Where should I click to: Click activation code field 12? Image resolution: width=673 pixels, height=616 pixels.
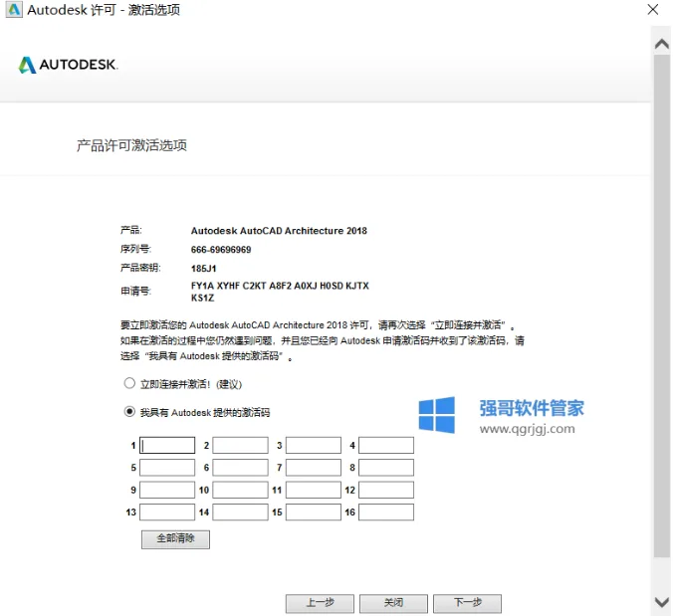click(x=386, y=490)
